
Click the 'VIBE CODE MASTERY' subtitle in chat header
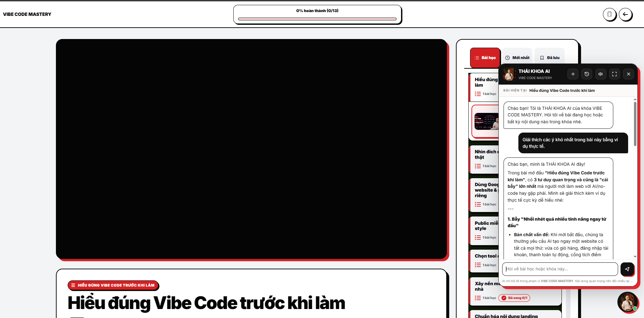(535, 78)
